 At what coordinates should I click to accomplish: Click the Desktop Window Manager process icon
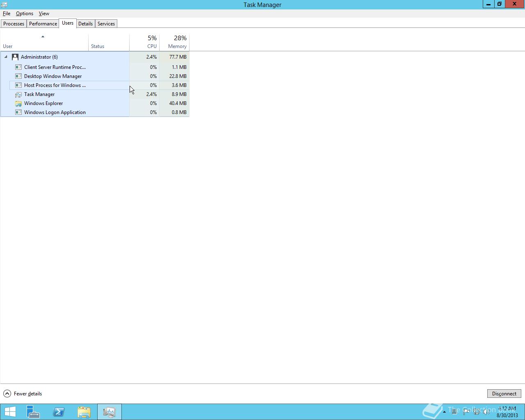pos(18,76)
